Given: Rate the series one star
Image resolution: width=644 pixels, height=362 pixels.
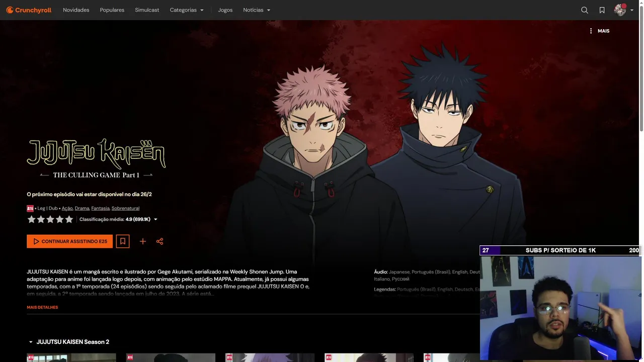Looking at the screenshot, I should (x=31, y=219).
